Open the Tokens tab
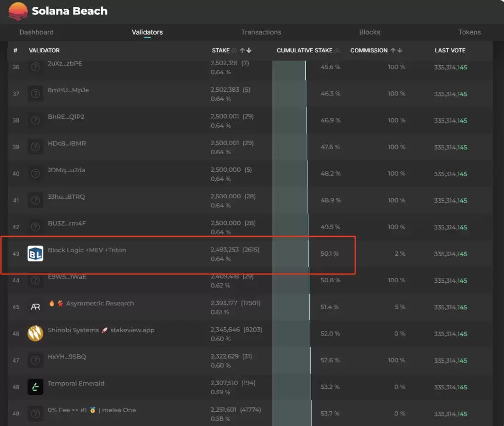This screenshot has height=426, width=504. coord(469,32)
